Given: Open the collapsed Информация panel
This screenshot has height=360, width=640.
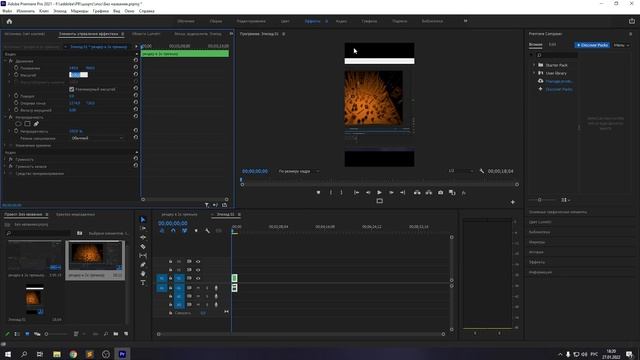Looking at the screenshot, I should coord(540,272).
